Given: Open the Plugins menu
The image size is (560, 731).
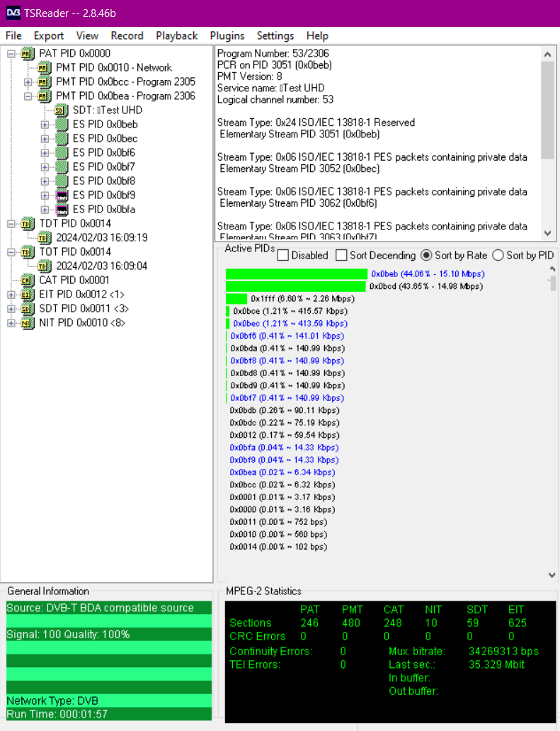Looking at the screenshot, I should click(227, 36).
